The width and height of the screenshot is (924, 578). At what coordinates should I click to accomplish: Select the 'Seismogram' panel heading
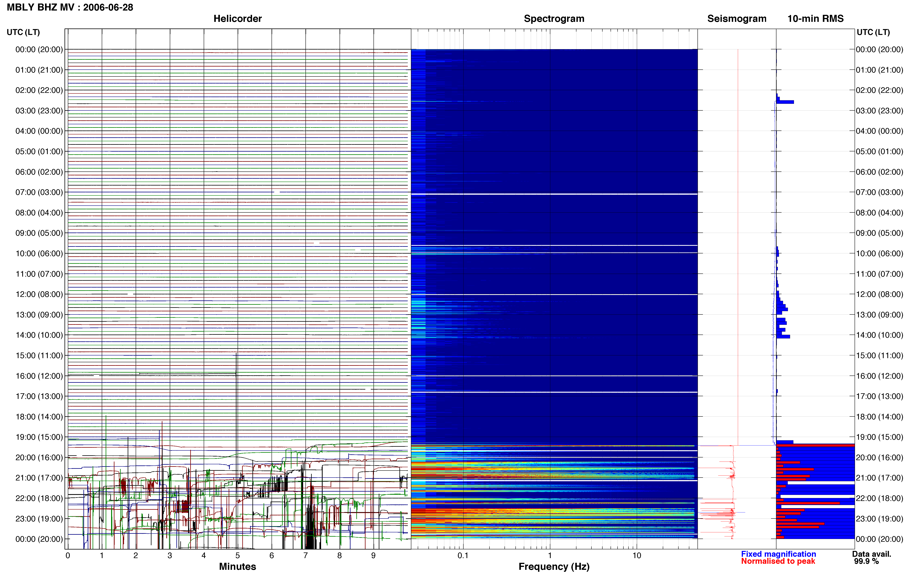point(736,18)
